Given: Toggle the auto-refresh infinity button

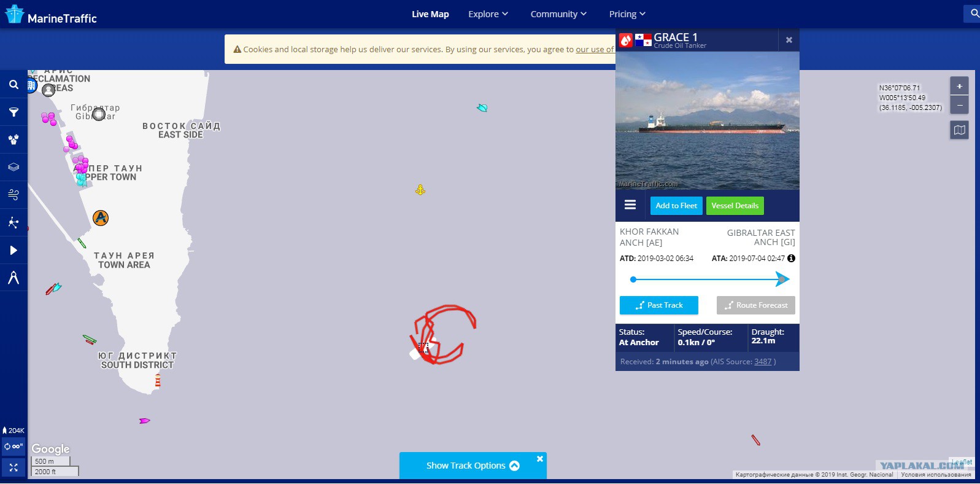Looking at the screenshot, I should pyautogui.click(x=14, y=447).
